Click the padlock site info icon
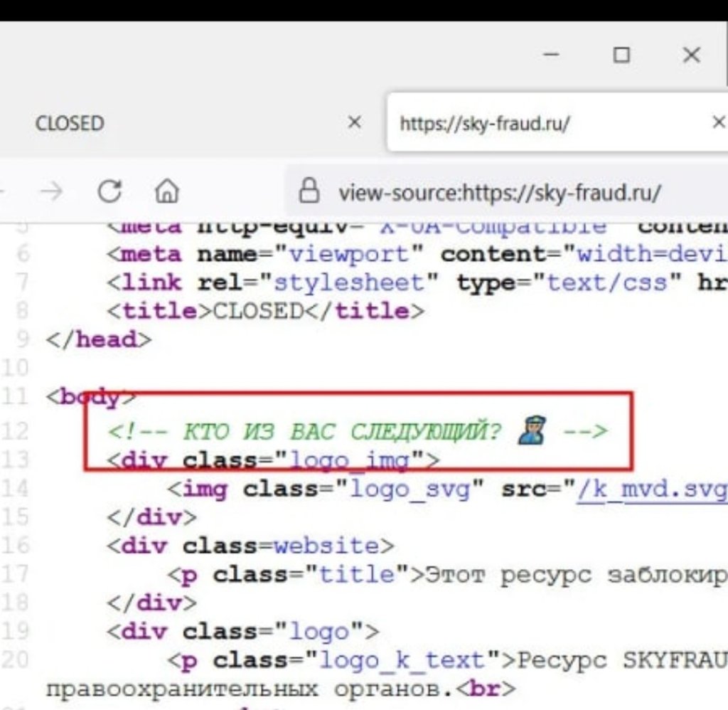The width and height of the screenshot is (728, 710). (308, 191)
